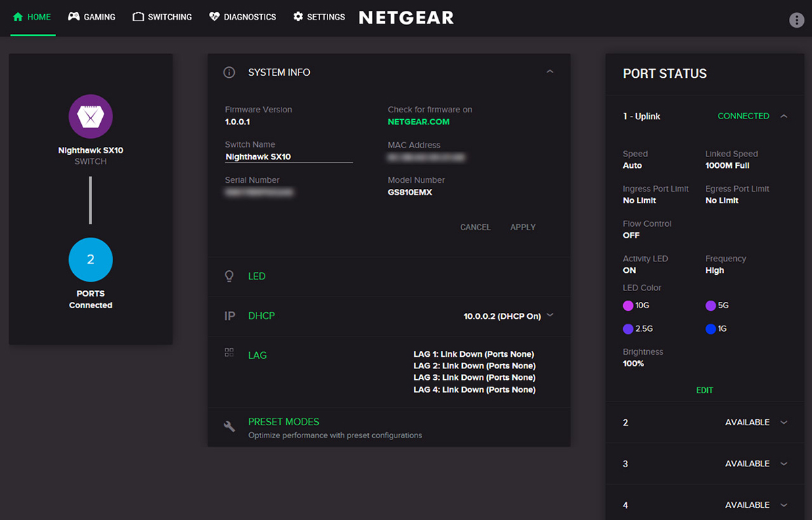812x520 pixels.
Task: Expand port 2 status details
Action: pyautogui.click(x=784, y=422)
